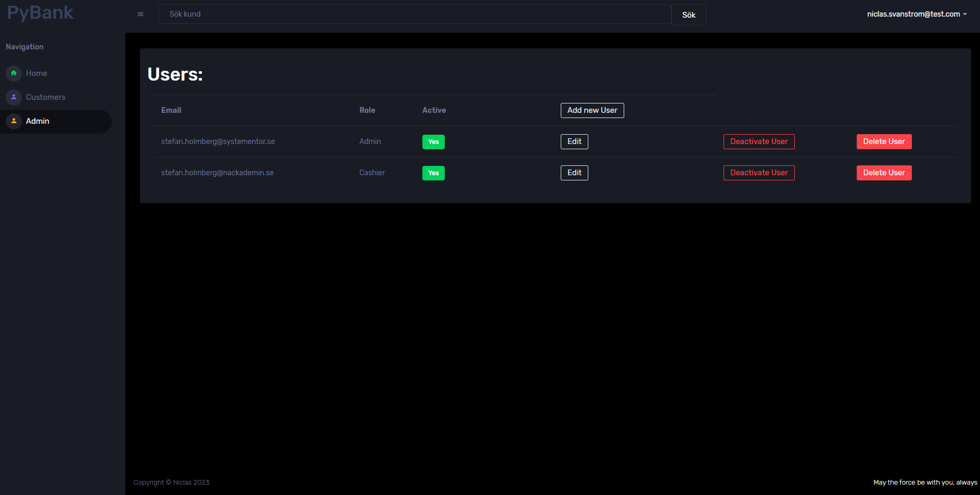Viewport: 980px width, 495px height.
Task: Click the hamburger menu icon
Action: coord(140,14)
